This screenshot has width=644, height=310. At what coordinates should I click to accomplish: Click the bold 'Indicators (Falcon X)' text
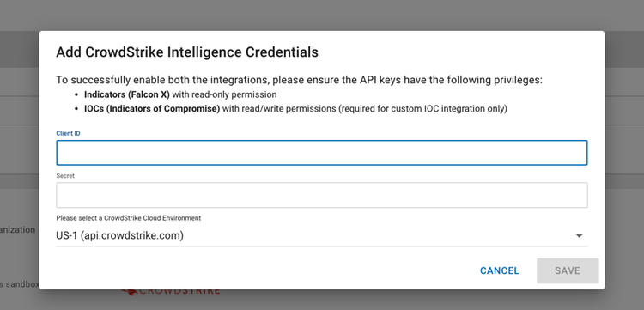(x=127, y=94)
